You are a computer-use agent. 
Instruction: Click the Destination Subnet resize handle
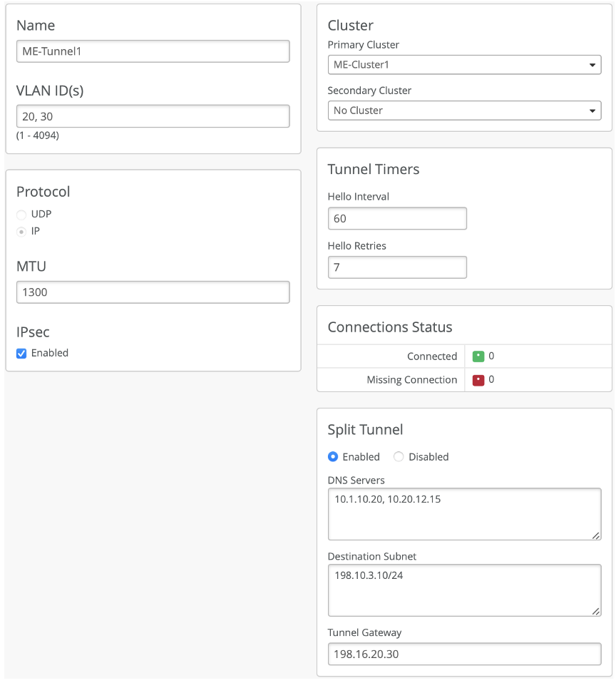(x=595, y=610)
